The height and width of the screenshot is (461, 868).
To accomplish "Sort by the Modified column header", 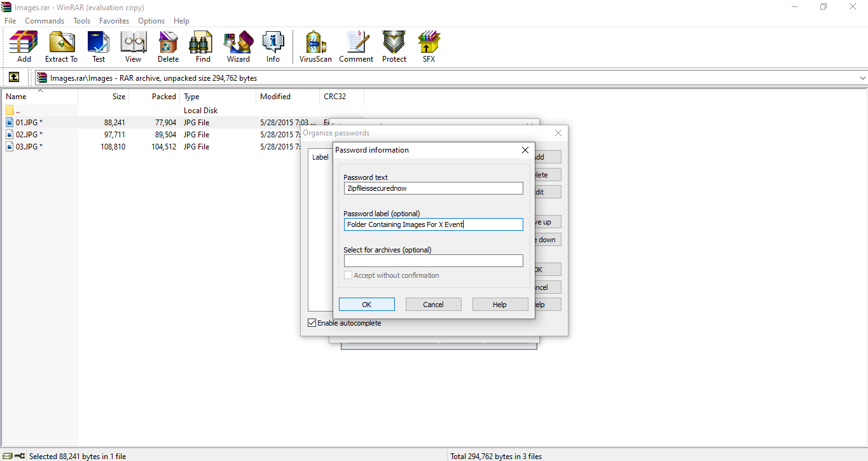I will [288, 97].
